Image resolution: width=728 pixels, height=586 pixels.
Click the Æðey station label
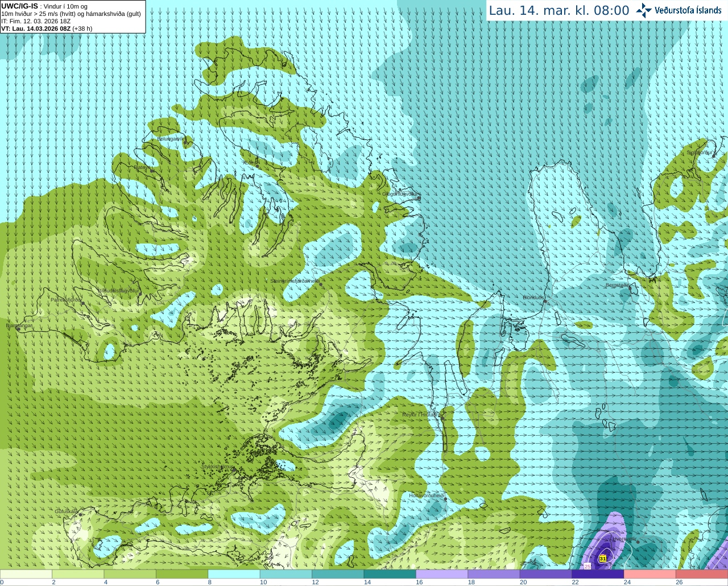(251, 162)
